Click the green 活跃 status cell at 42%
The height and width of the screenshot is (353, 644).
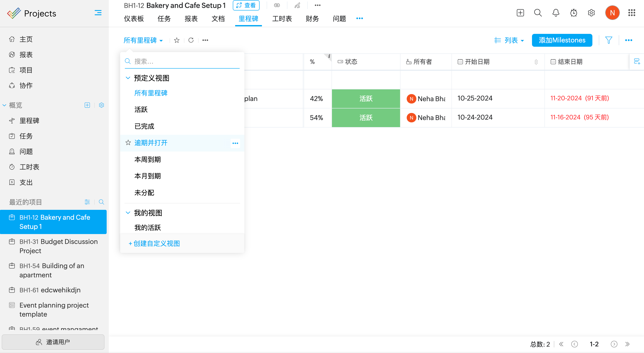pos(366,99)
